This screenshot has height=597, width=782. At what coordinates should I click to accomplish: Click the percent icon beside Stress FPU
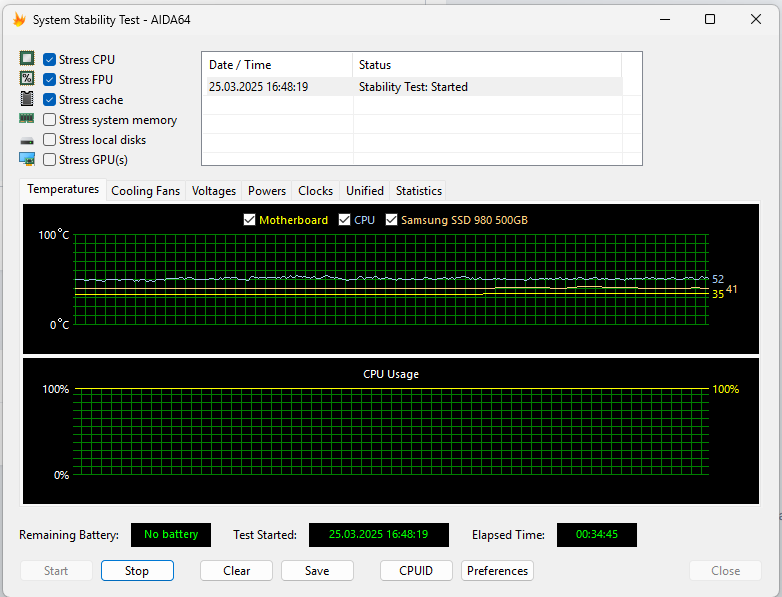pos(27,80)
